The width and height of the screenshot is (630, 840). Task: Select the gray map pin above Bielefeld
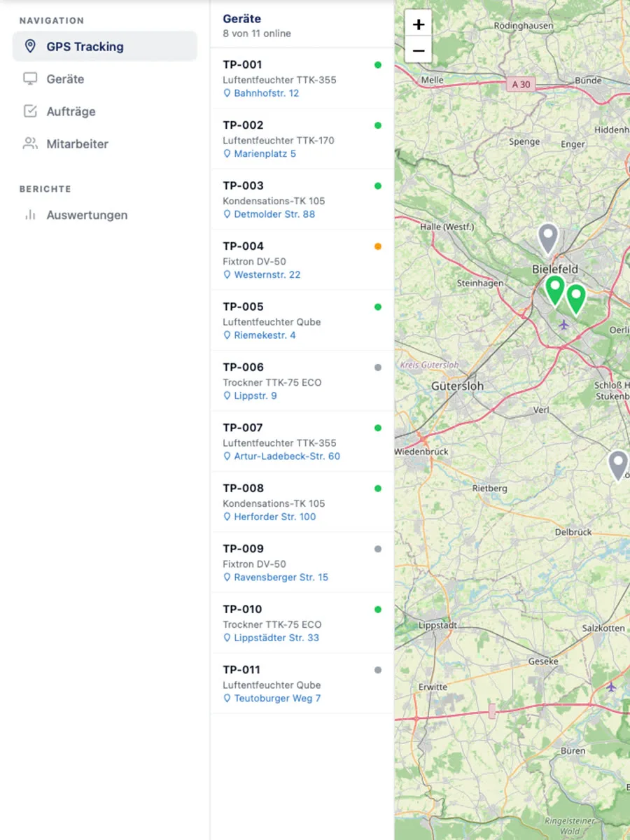[x=548, y=239]
